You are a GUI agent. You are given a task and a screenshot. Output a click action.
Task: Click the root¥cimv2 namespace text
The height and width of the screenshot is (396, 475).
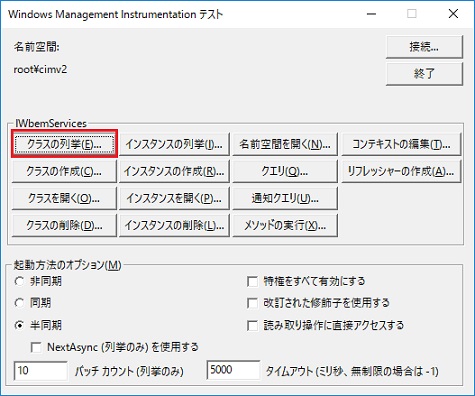click(x=40, y=69)
